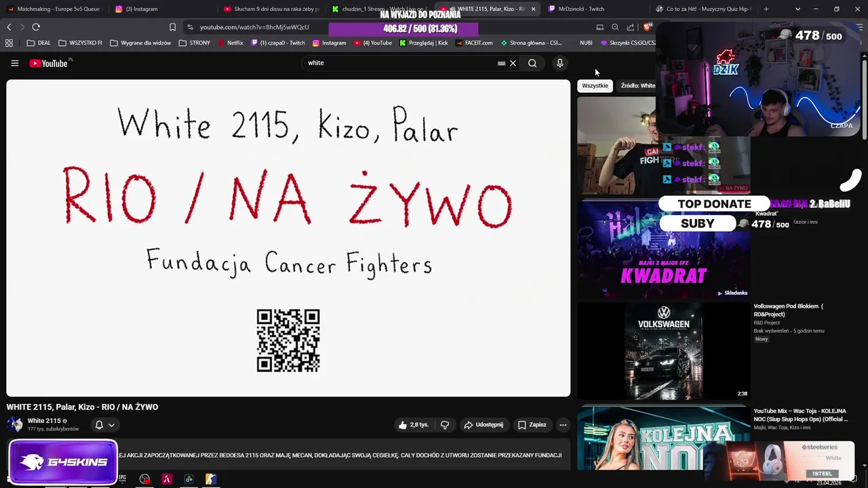The height and width of the screenshot is (488, 868).
Task: Open the YouTube Mix – Wac Toja title
Action: [800, 415]
